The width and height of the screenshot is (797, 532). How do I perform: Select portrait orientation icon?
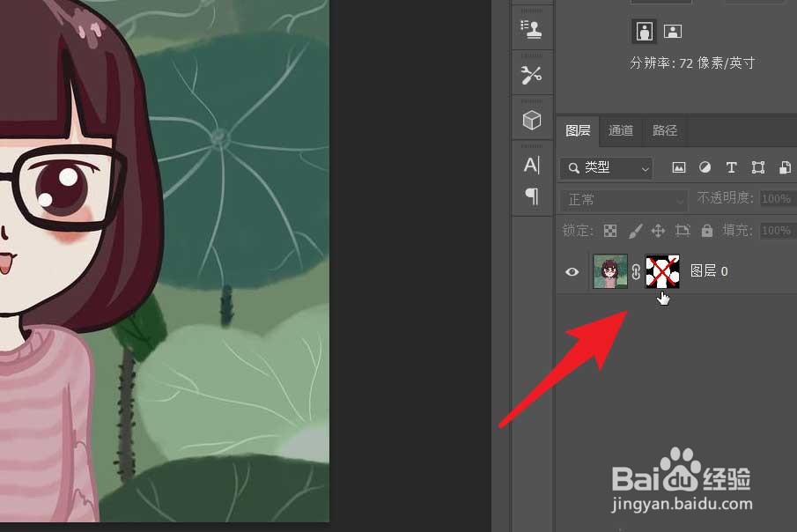(644, 31)
